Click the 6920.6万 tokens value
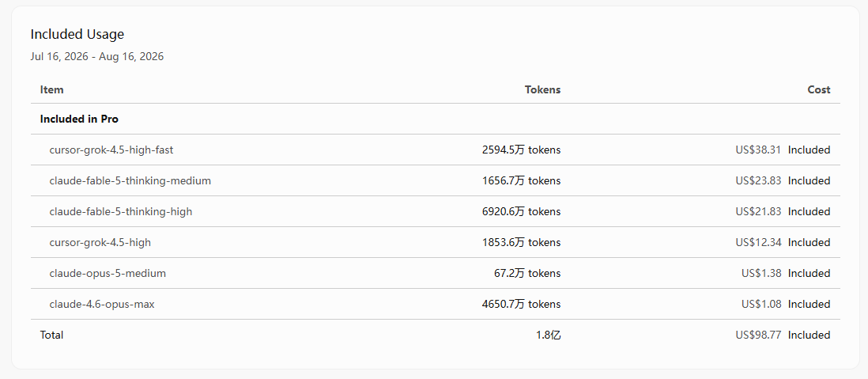 point(522,212)
